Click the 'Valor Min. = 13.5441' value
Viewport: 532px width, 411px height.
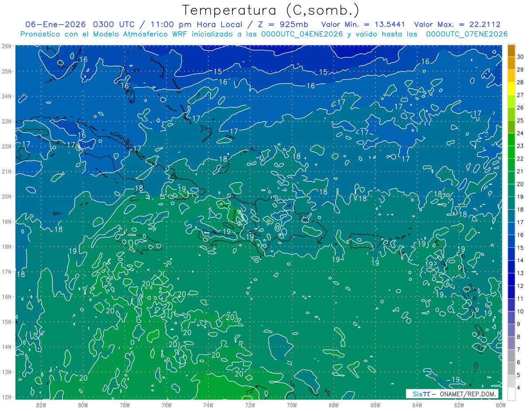point(363,24)
